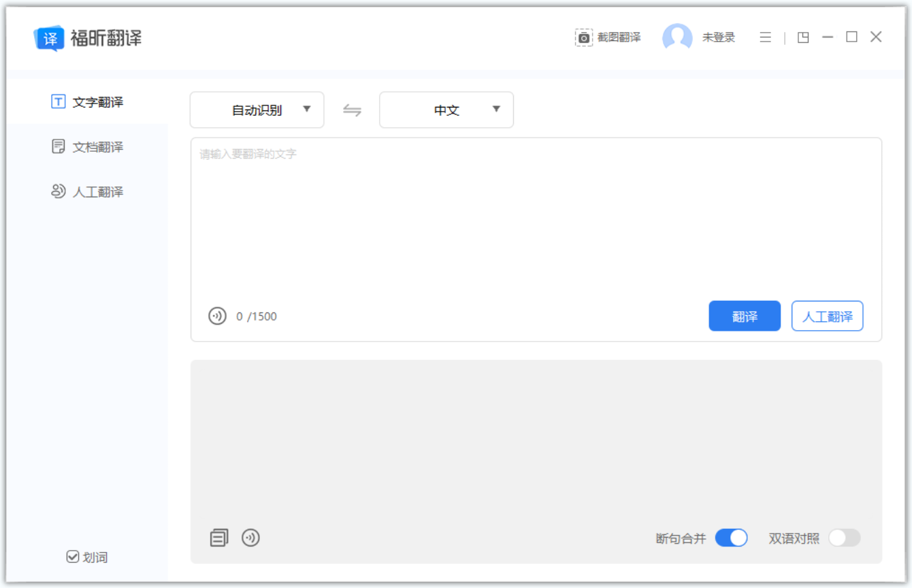Play the translated result audio

click(251, 538)
